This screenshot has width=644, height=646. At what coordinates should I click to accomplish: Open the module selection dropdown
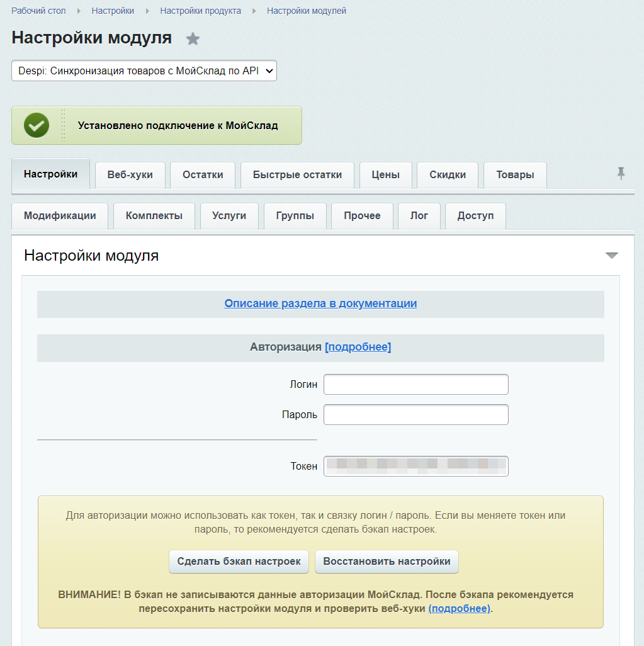click(144, 71)
